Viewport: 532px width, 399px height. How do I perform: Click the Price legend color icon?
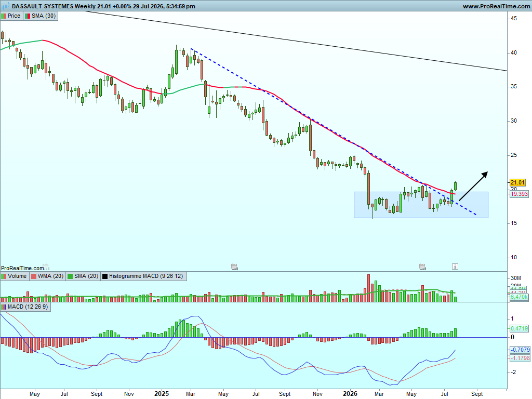tap(4, 16)
